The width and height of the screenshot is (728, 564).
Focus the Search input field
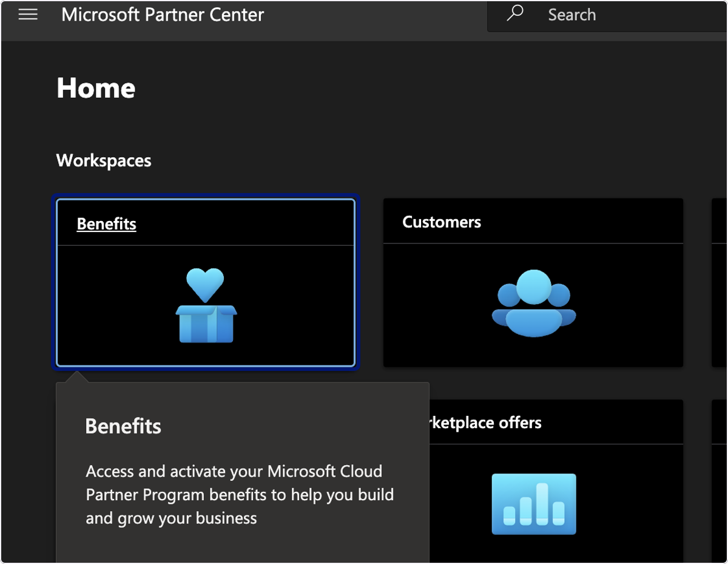click(x=607, y=15)
